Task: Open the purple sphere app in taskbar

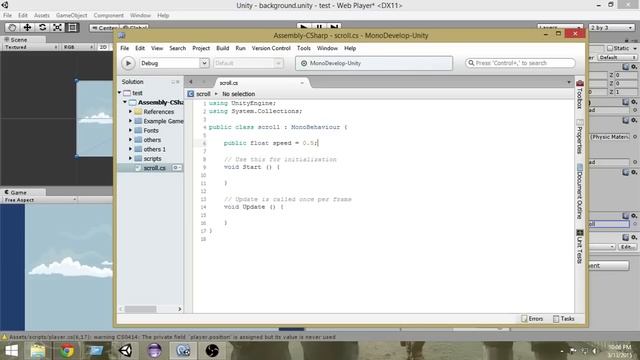Action: click(154, 351)
